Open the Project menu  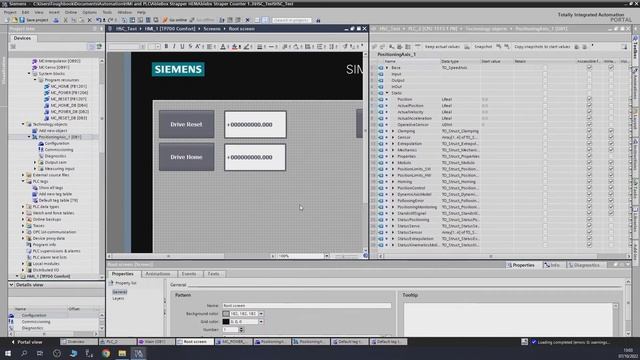click(10, 12)
